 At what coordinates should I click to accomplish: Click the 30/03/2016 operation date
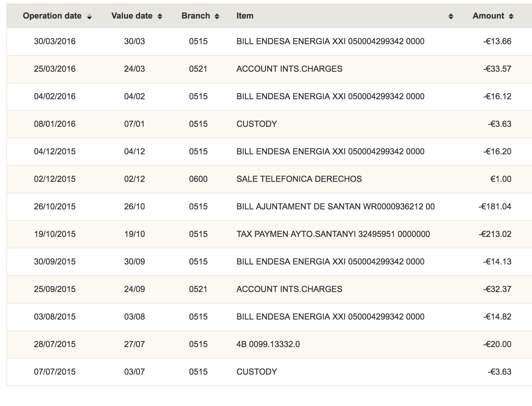pyautogui.click(x=55, y=41)
